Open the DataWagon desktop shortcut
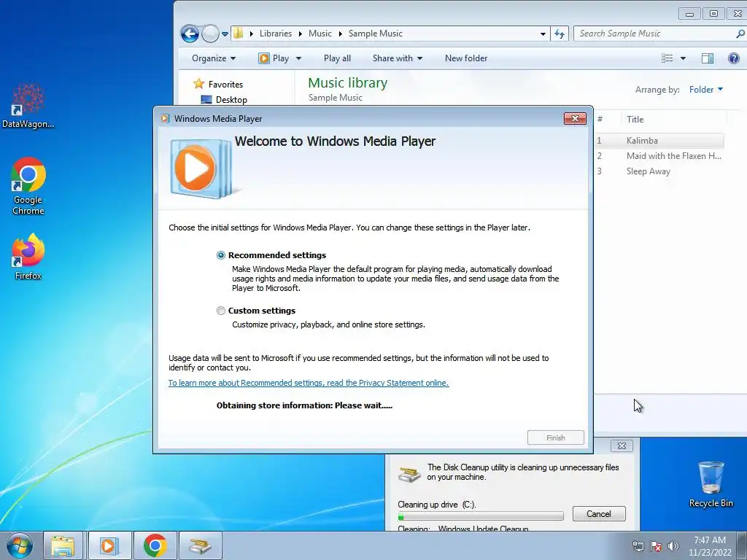The image size is (747, 560). click(28, 106)
